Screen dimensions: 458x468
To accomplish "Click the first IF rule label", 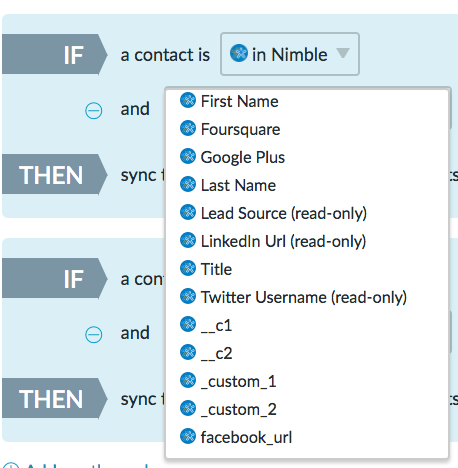I will 54,54.
